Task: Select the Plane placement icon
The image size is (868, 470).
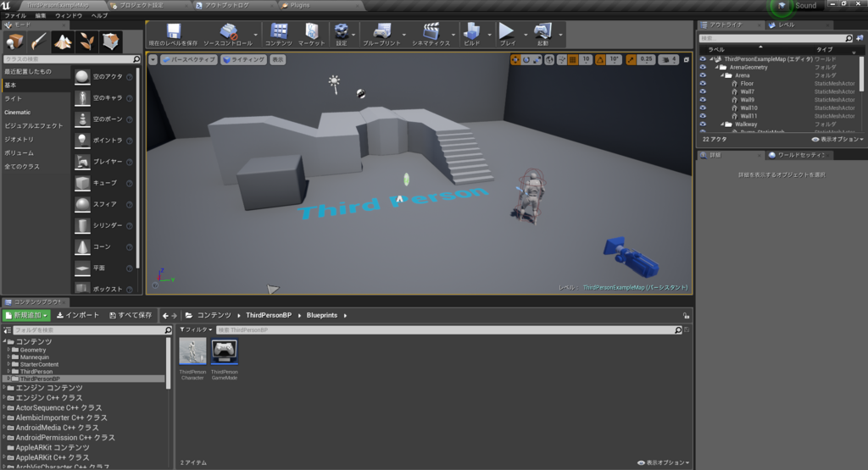Action: tap(82, 268)
